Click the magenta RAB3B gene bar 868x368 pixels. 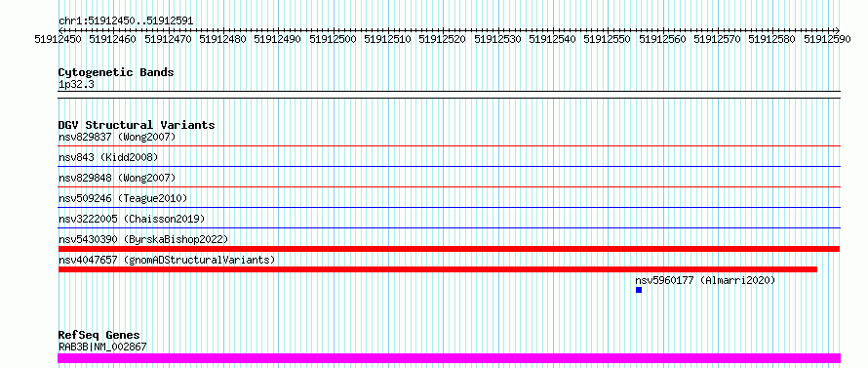click(x=449, y=358)
